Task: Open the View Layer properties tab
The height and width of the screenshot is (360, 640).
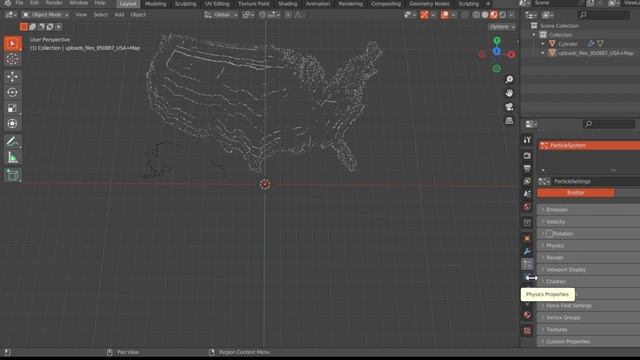Action: click(x=527, y=181)
